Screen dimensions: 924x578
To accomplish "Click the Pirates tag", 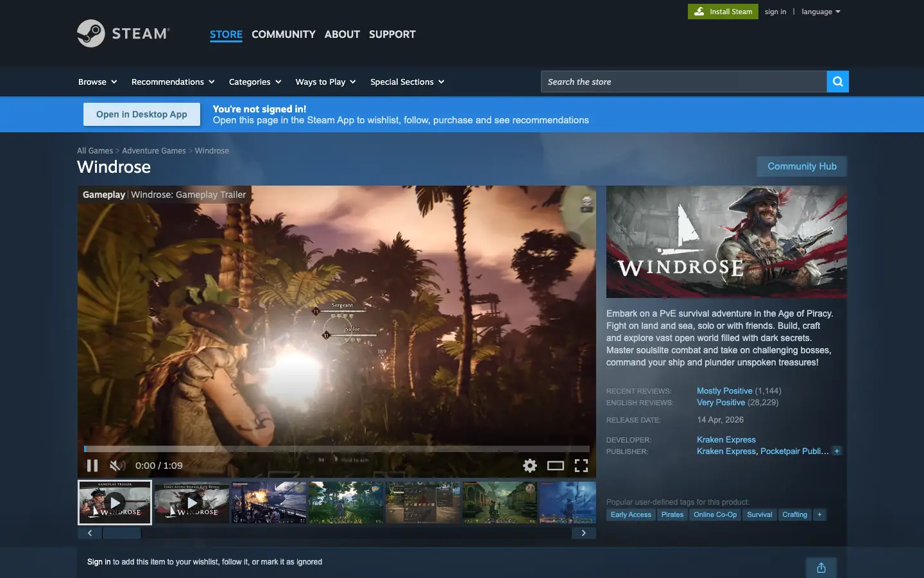I will (x=672, y=514).
